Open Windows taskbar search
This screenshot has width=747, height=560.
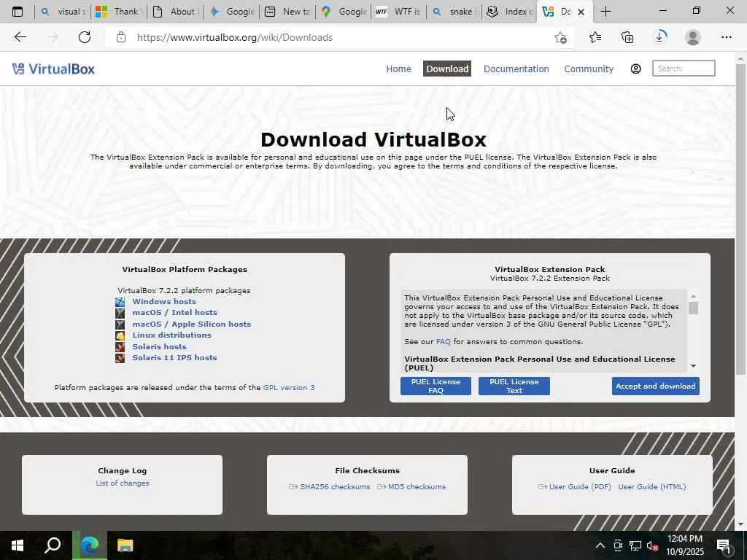tap(53, 545)
